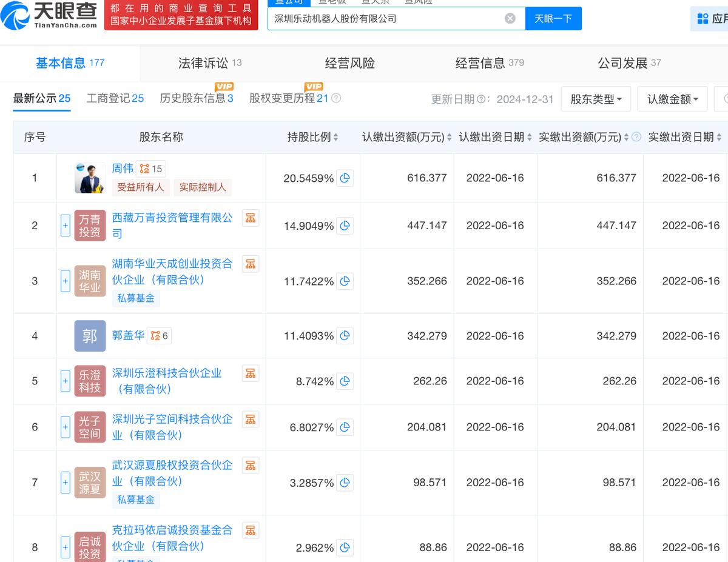Switch to 法律诉讼 tab

[210, 63]
